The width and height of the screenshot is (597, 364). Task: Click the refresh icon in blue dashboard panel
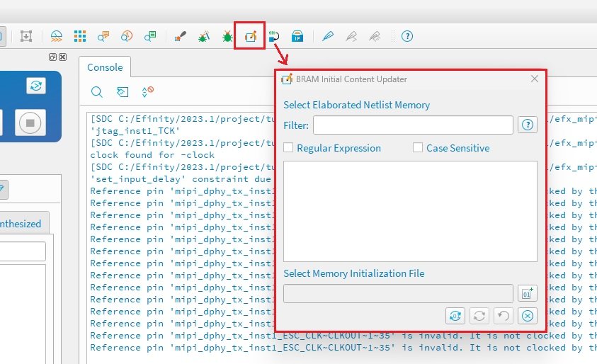coord(36,85)
